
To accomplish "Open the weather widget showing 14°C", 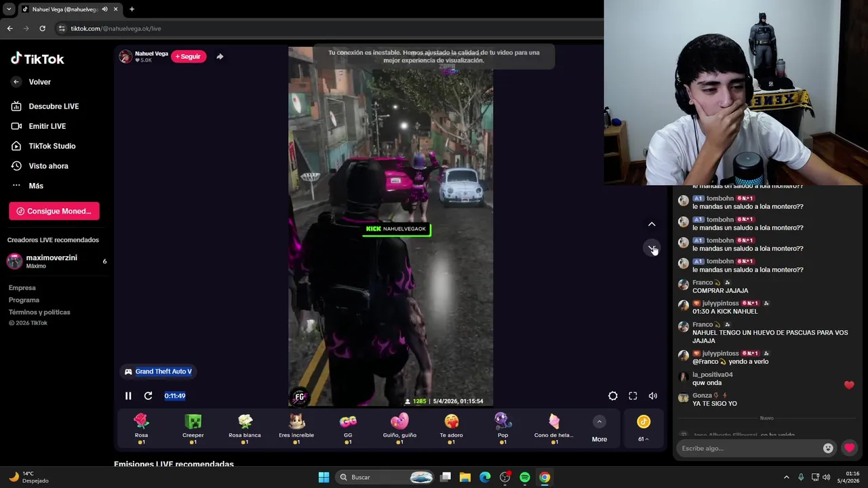I will tap(28, 477).
